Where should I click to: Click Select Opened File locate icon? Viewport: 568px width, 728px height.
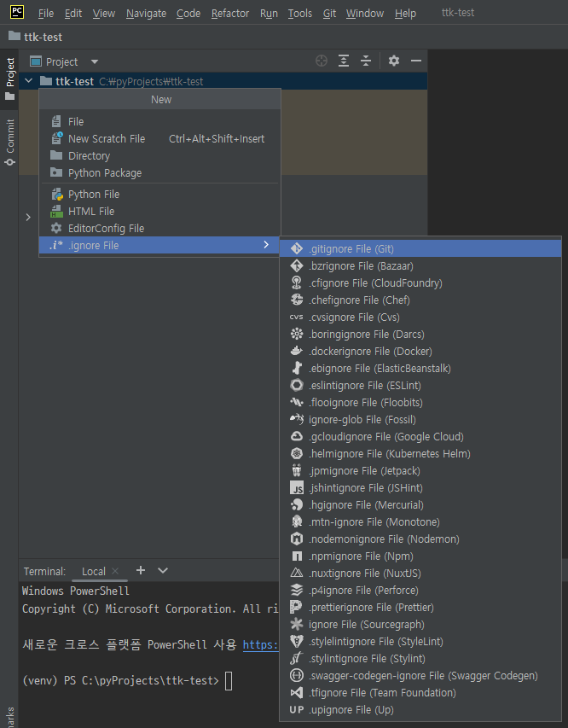coord(322,61)
